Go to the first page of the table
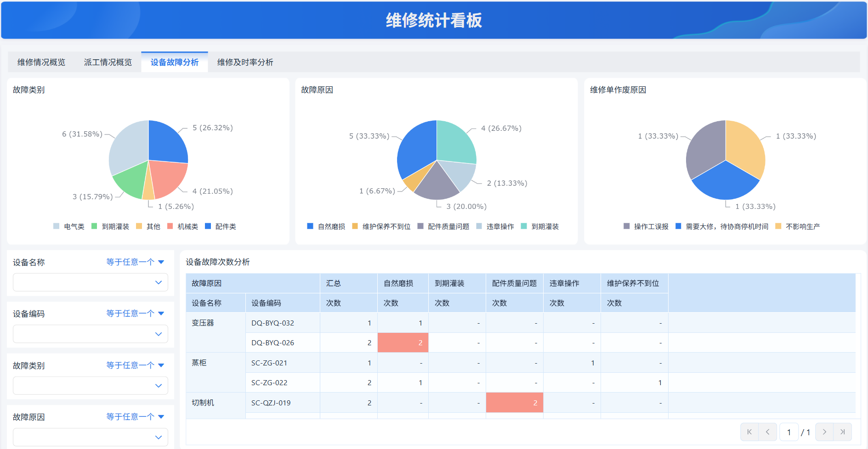Viewport: 868px width, 449px height. [749, 432]
